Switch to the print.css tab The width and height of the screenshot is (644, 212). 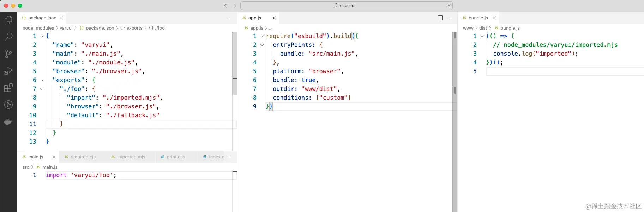[x=176, y=157]
